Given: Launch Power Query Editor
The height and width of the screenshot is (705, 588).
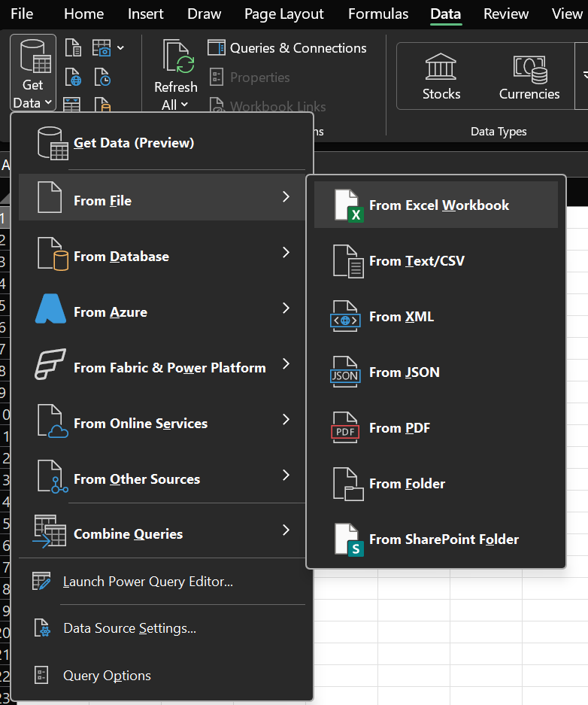Looking at the screenshot, I should (147, 582).
